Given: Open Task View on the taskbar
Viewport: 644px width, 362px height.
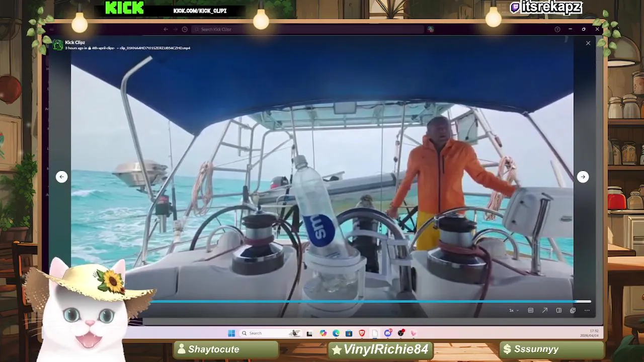Looking at the screenshot, I should [x=309, y=333].
